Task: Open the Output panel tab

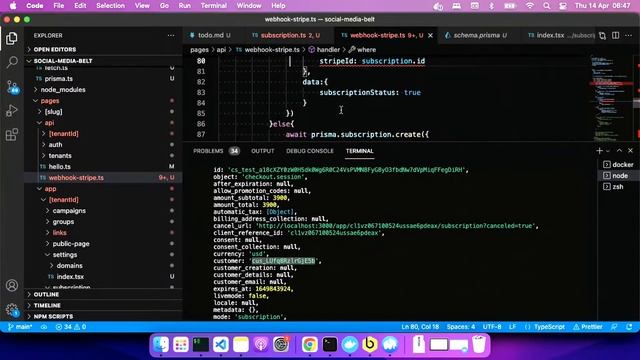Action: tap(262, 151)
